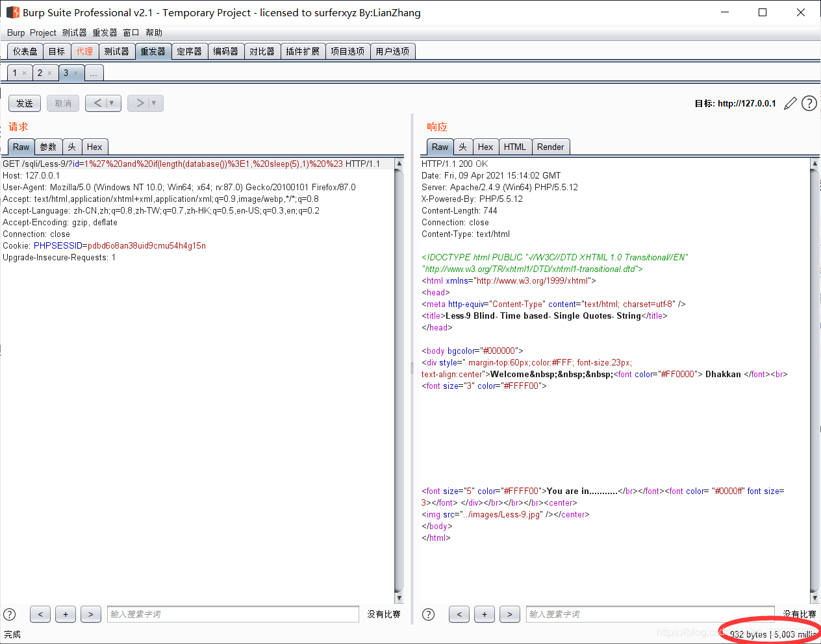Screen dimensions: 821x644
Task: Close Repeater tab 3 with its x
Action: (75, 73)
